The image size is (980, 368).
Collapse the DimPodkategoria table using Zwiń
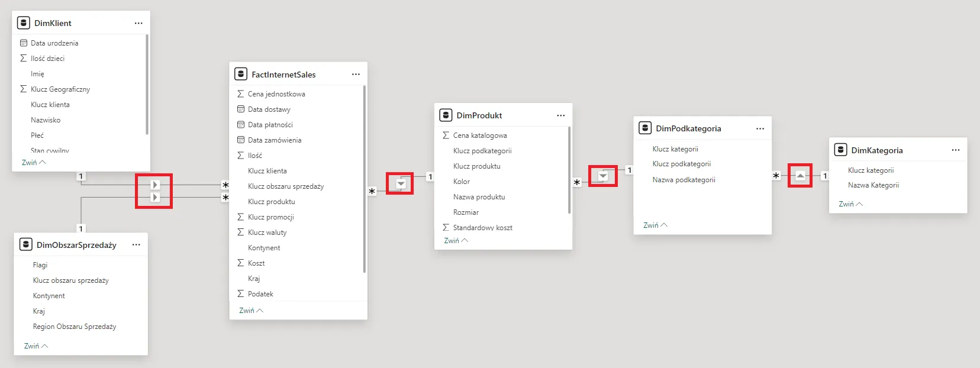point(655,225)
